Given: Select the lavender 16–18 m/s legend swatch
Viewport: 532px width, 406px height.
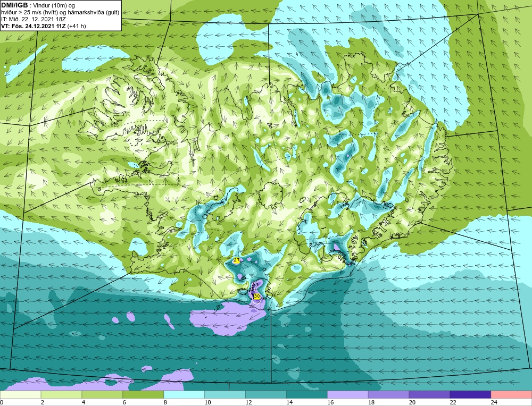Looking at the screenshot, I should click(348, 395).
